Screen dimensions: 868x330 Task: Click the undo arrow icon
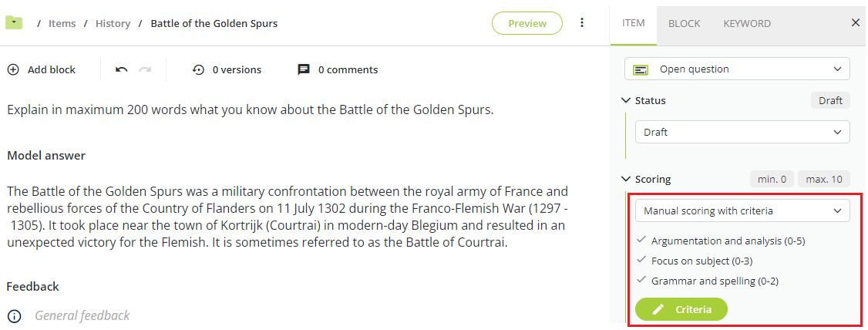tap(122, 69)
